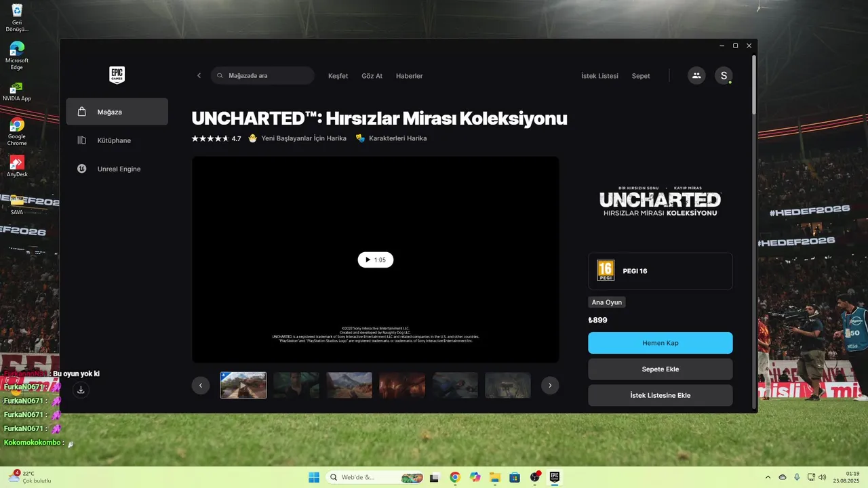Select the first trailer thumbnail

click(243, 385)
